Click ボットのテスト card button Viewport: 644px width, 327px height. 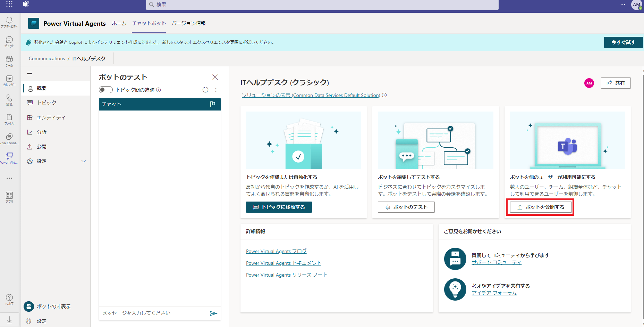coord(406,207)
